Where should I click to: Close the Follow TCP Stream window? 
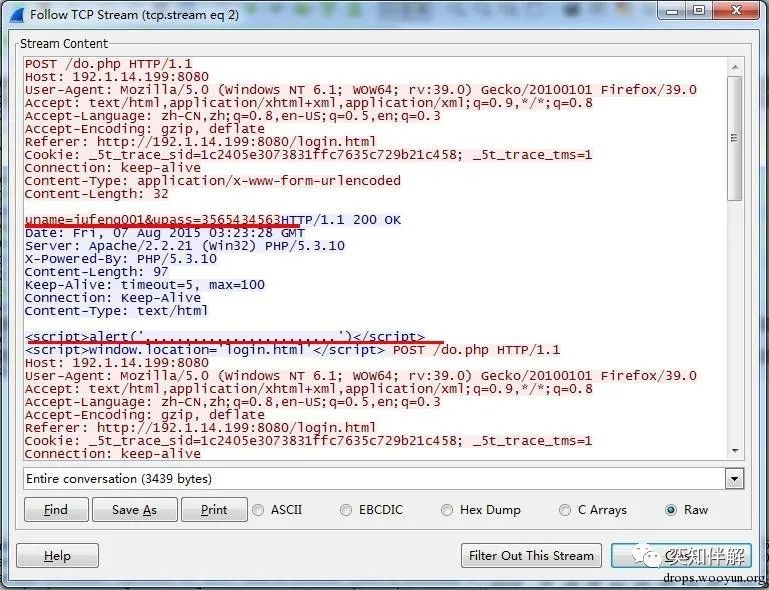tap(736, 11)
